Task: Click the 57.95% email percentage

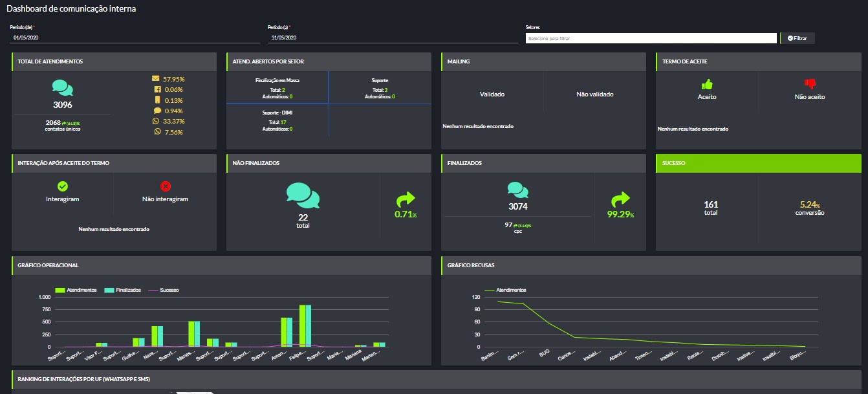Action: coord(174,79)
